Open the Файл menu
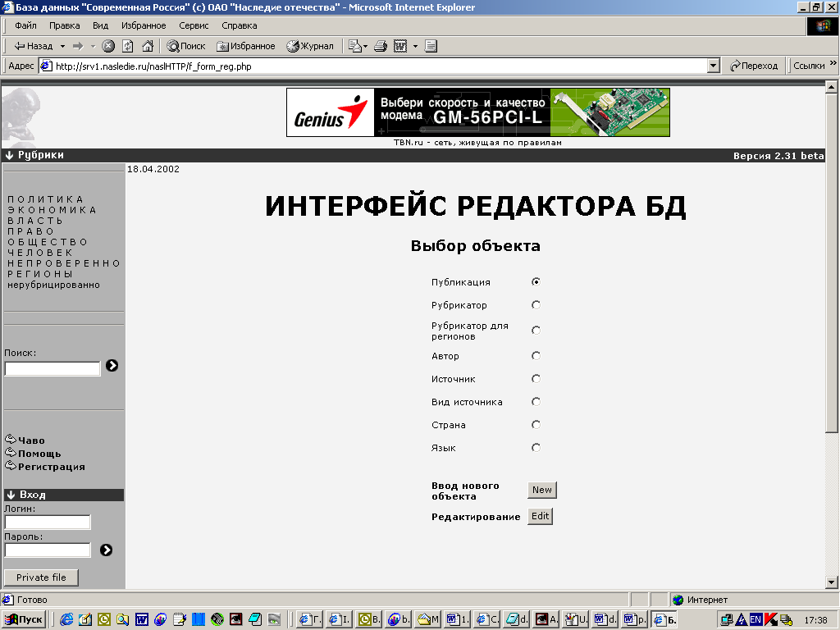Image resolution: width=840 pixels, height=630 pixels. pyautogui.click(x=25, y=25)
